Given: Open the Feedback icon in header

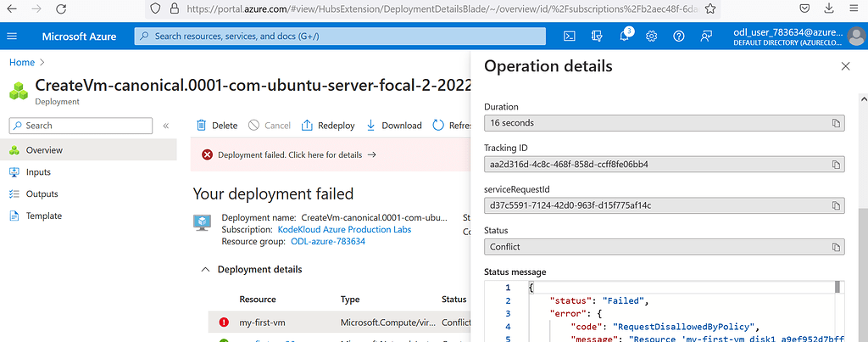Looking at the screenshot, I should 705,36.
